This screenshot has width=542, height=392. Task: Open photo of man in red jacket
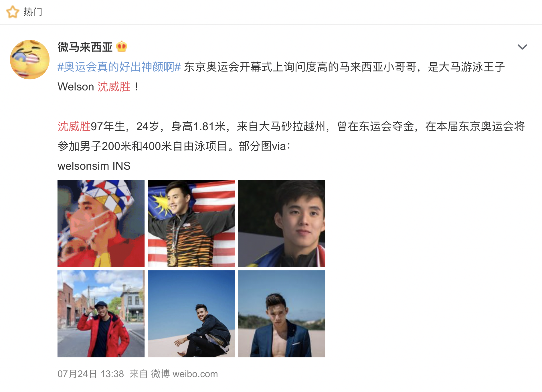pyautogui.click(x=101, y=314)
